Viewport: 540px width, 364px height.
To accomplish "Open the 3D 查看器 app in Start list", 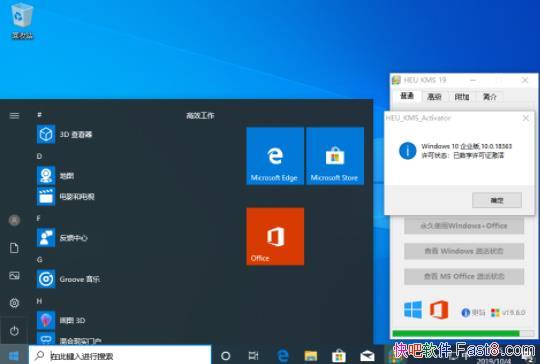I will tap(65, 134).
